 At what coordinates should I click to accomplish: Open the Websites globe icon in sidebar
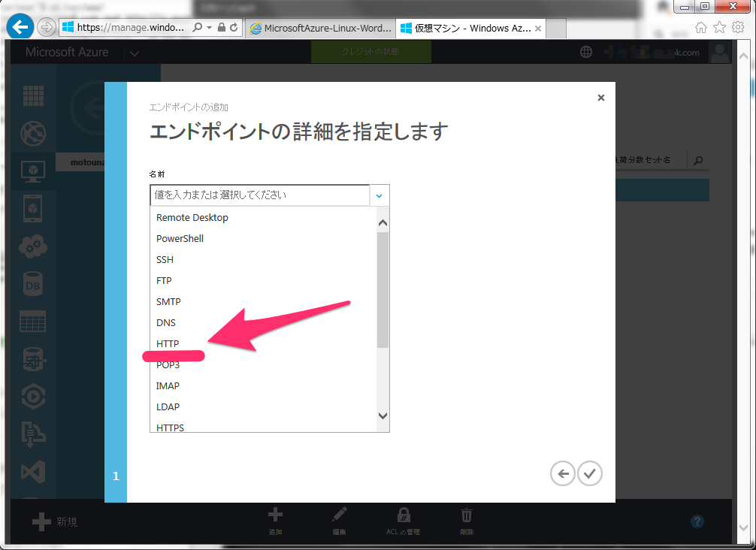[33, 134]
